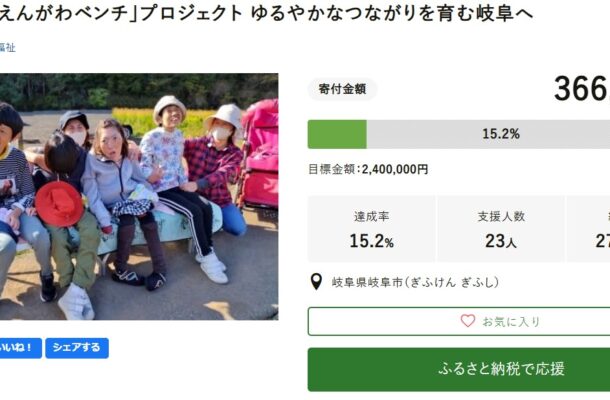This screenshot has width=610, height=400.
Task: Click the 2,400,000円 goal amount value
Action: [395, 169]
